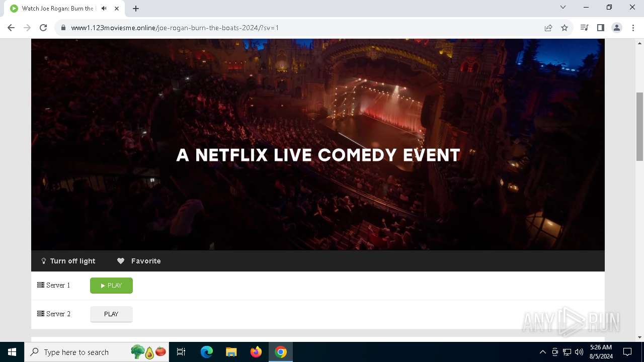Click the video player area
644x362 pixels.
coord(318,144)
